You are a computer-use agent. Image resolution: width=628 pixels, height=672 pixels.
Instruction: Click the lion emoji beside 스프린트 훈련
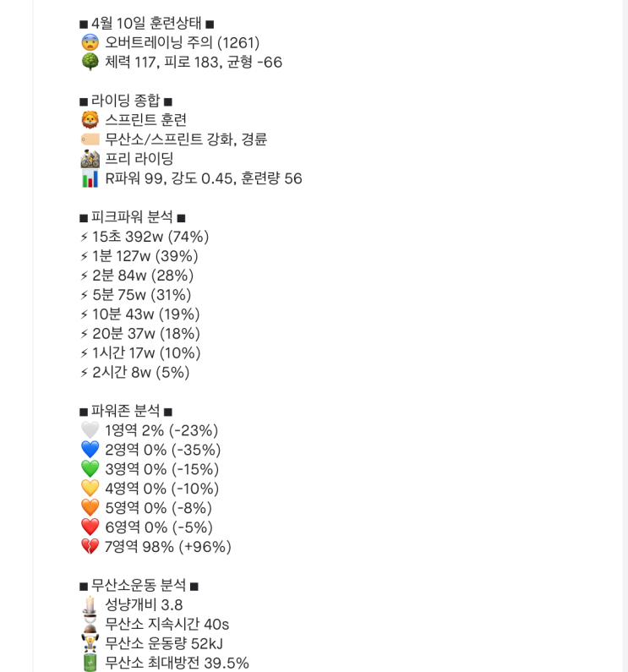tap(90, 120)
